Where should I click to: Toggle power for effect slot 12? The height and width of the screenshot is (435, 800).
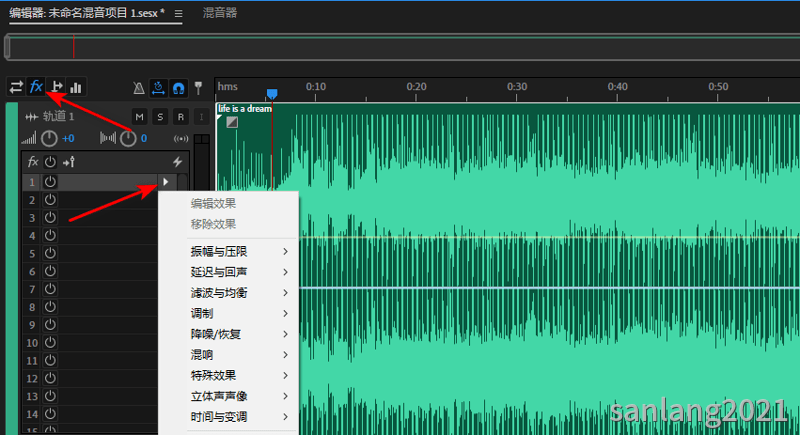click(50, 378)
